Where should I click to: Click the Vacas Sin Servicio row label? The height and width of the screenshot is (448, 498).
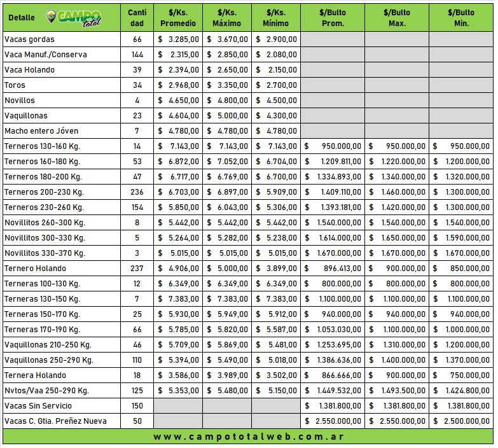click(38, 406)
